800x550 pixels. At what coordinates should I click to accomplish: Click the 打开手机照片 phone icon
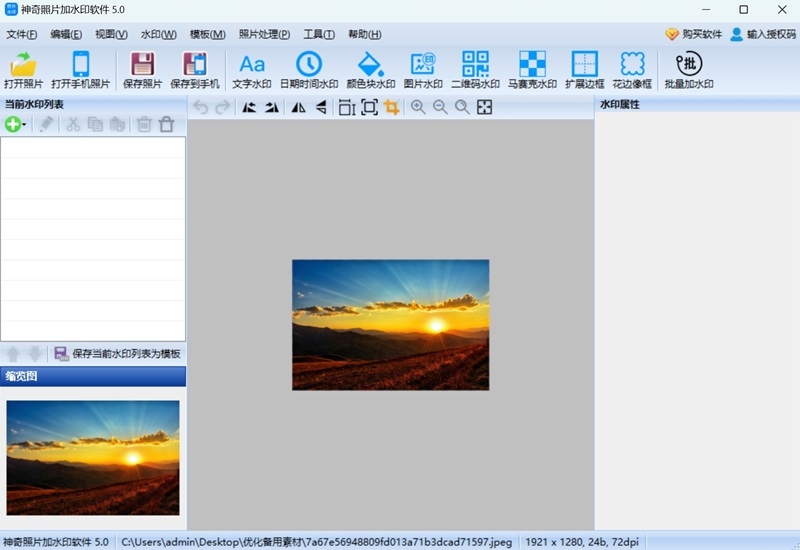tap(81, 70)
